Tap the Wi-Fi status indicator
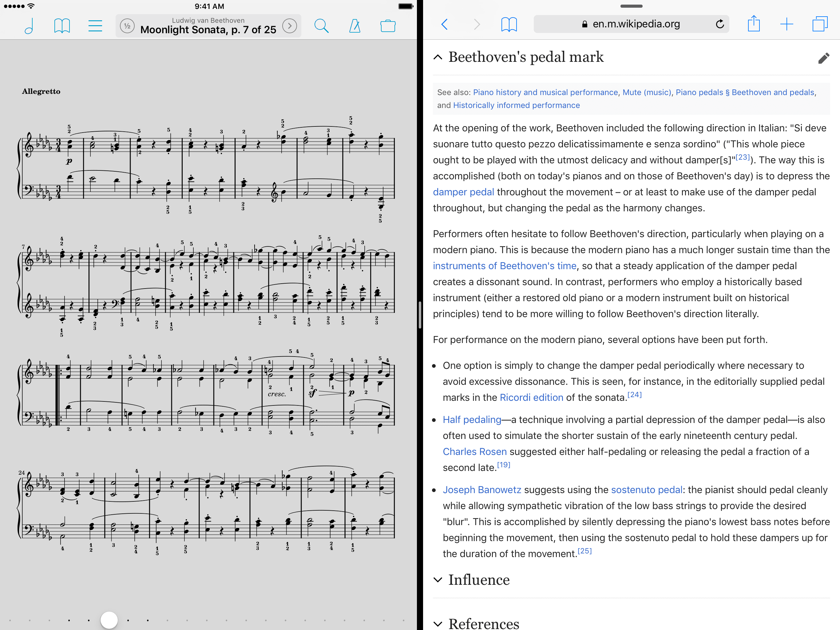 (x=31, y=6)
